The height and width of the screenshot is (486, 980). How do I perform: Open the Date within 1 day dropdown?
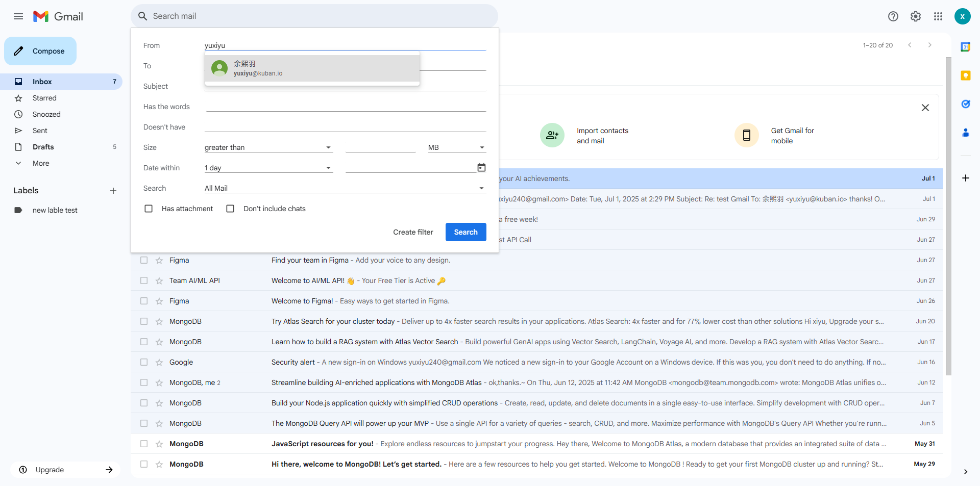pos(268,168)
